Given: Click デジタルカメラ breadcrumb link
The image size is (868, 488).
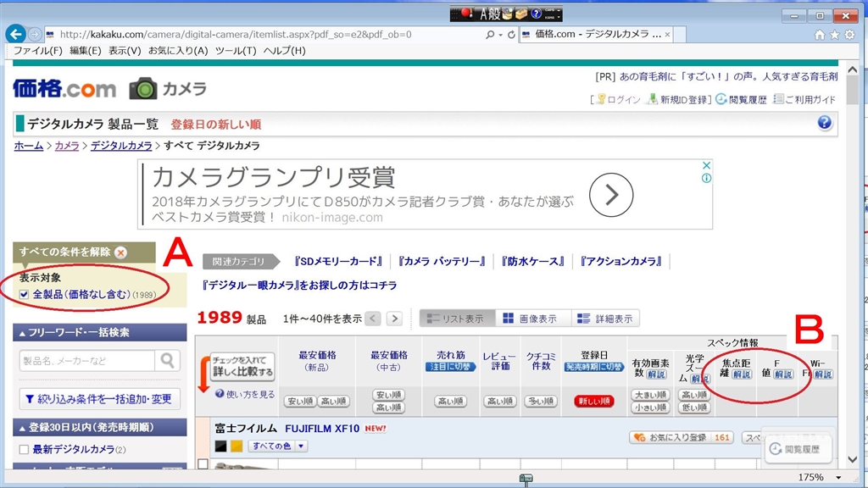Looking at the screenshot, I should coord(121,146).
